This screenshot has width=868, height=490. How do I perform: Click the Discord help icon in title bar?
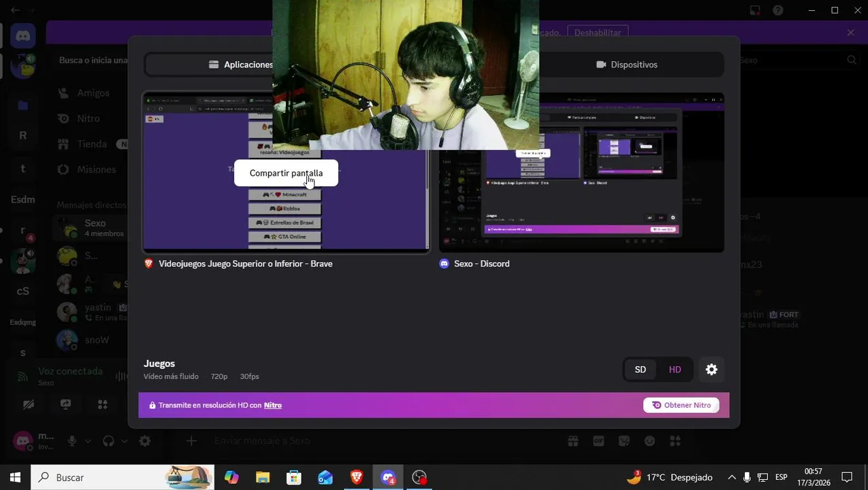click(778, 10)
